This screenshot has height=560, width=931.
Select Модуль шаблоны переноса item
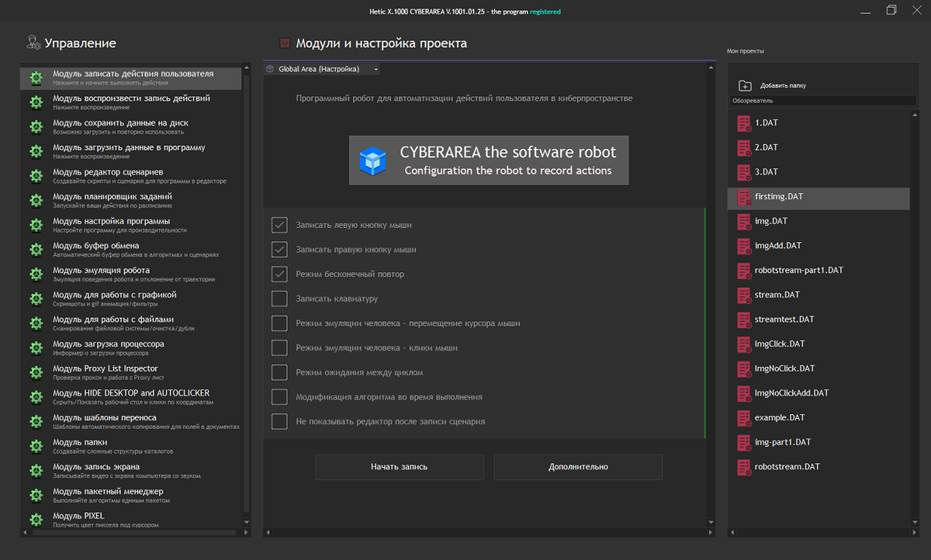[x=132, y=421]
